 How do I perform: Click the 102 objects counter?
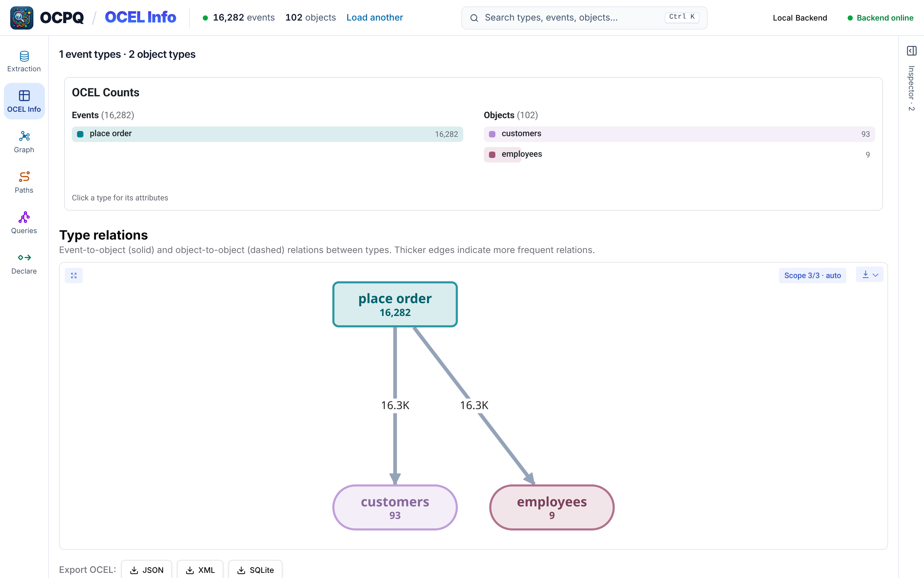[x=311, y=18]
